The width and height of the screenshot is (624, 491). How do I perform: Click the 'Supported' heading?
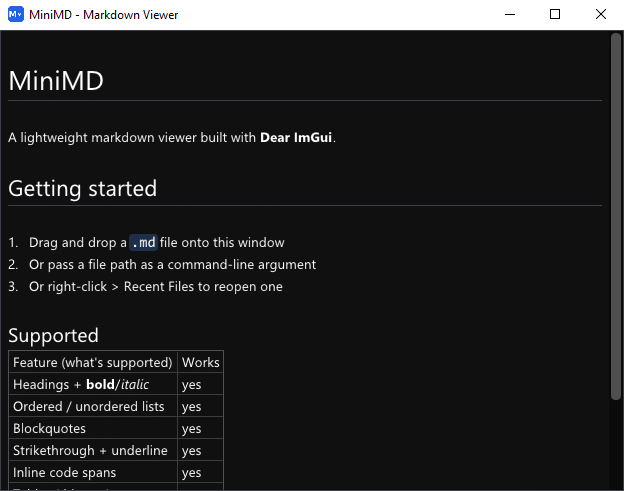[x=53, y=335]
